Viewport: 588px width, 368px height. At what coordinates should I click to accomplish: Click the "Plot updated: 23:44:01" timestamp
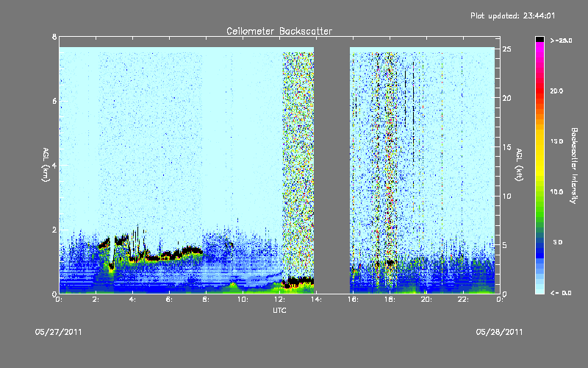point(512,16)
